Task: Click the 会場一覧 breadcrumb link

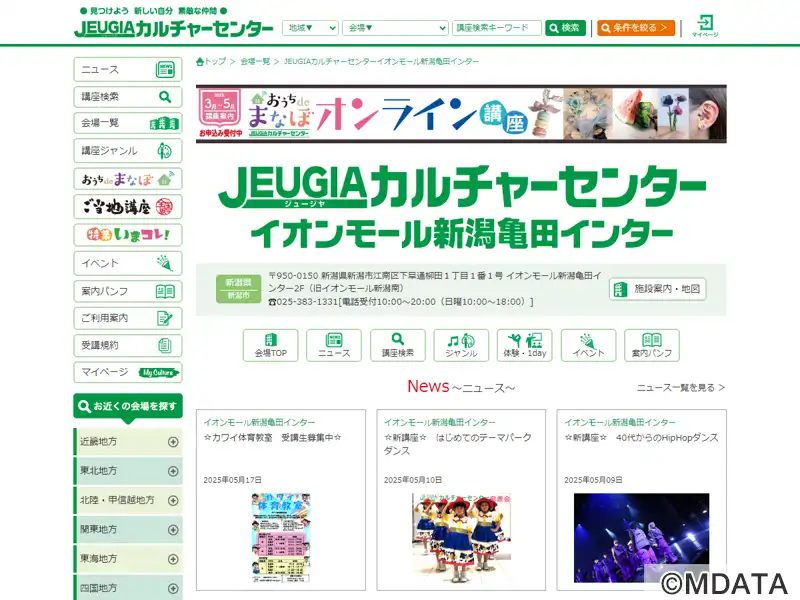Action: point(255,62)
